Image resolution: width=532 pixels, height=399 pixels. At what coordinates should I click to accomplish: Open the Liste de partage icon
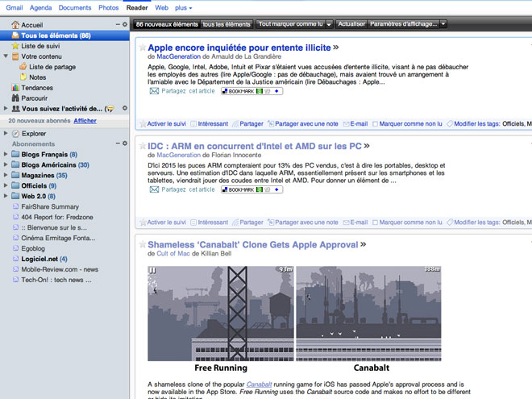pos(23,66)
